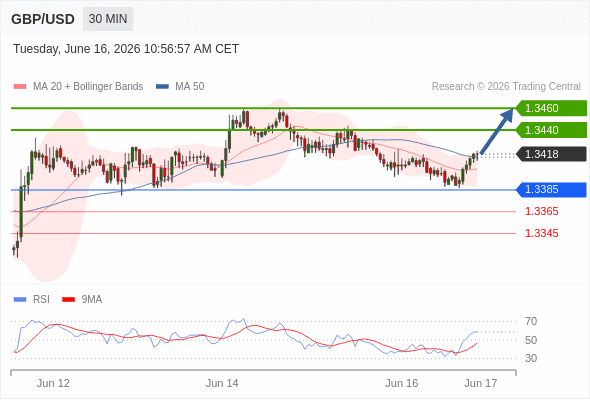590x400 pixels.
Task: Click the Research © 2026 Trading Central credit
Action: (x=506, y=87)
